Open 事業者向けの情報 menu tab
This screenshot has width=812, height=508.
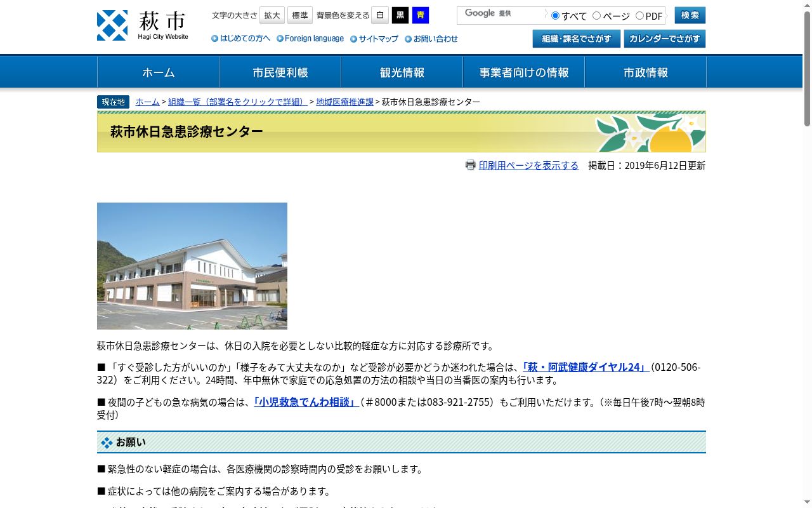point(523,72)
